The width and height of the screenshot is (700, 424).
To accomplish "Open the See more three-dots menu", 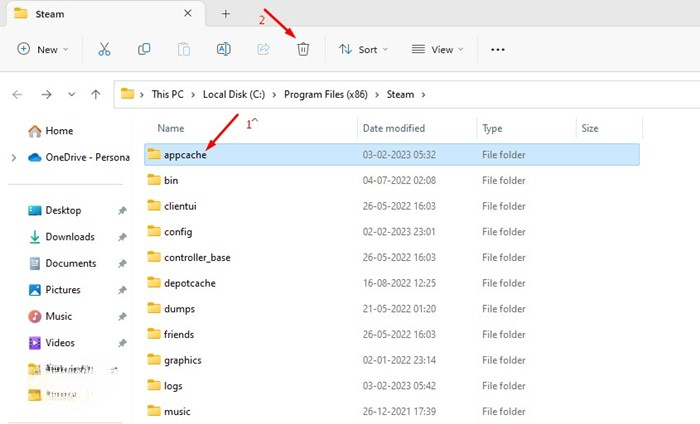I will coord(498,50).
